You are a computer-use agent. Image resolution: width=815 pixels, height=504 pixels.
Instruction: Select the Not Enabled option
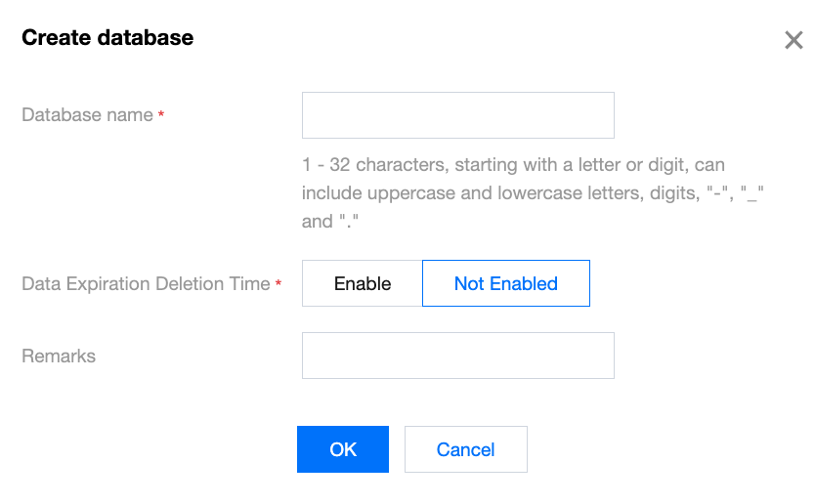[x=505, y=283]
